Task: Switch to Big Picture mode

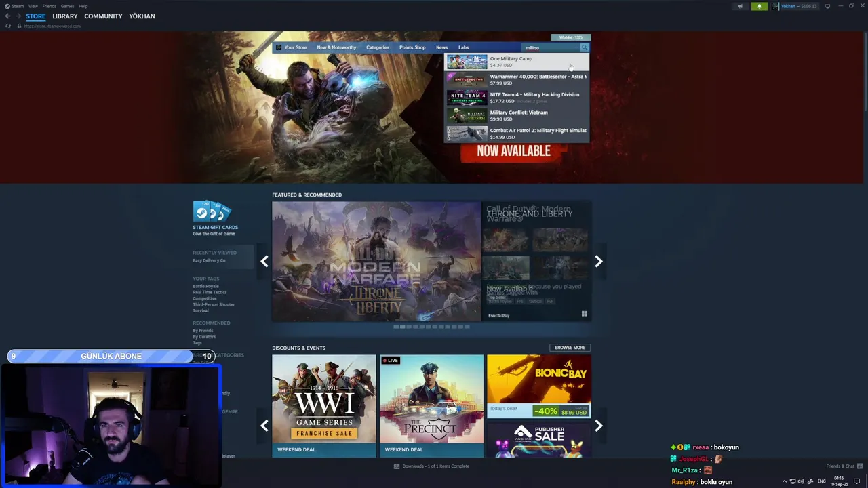Action: (x=827, y=6)
